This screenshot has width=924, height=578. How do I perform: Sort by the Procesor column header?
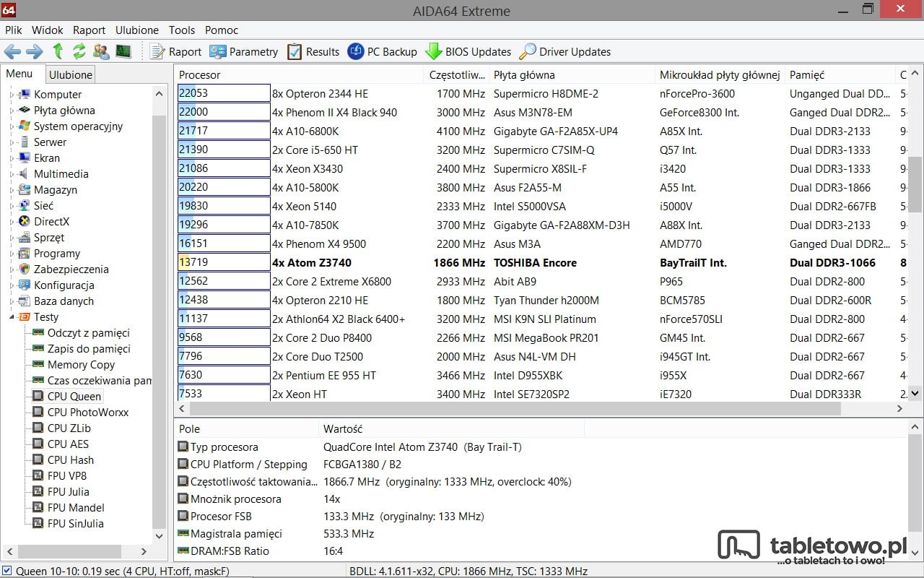tap(299, 74)
